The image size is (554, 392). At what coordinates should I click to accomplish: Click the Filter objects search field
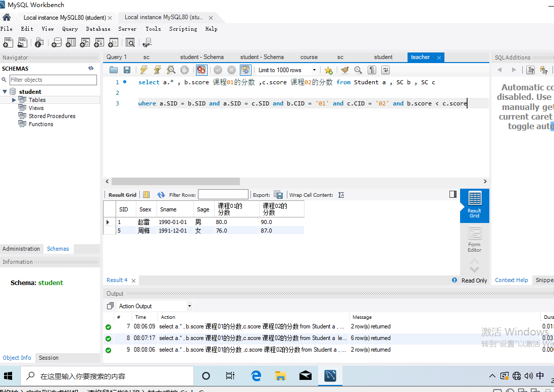click(x=53, y=80)
